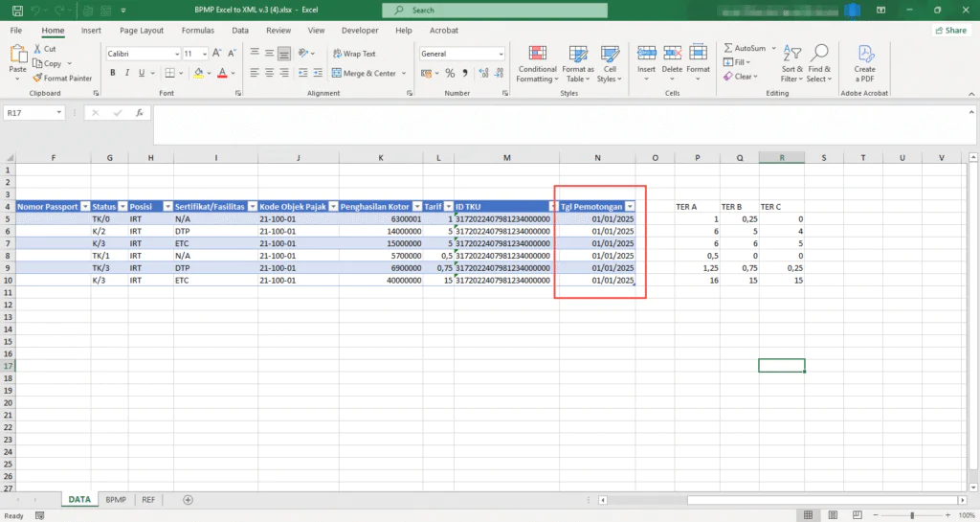Viewport: 980px width, 522px height.
Task: Click the Copy icon
Action: tap(37, 63)
